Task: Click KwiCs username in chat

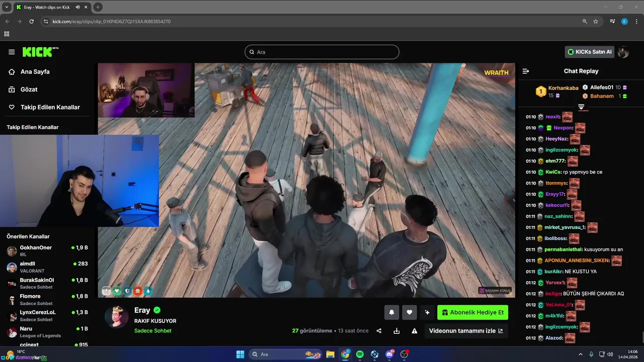Action: pos(552,172)
